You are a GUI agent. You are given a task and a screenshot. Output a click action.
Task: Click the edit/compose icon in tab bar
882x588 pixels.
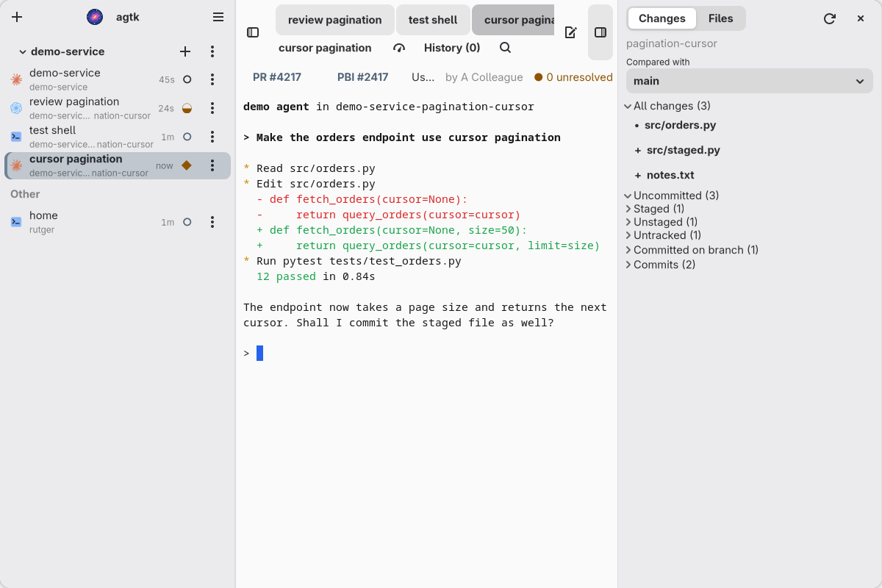pos(570,32)
